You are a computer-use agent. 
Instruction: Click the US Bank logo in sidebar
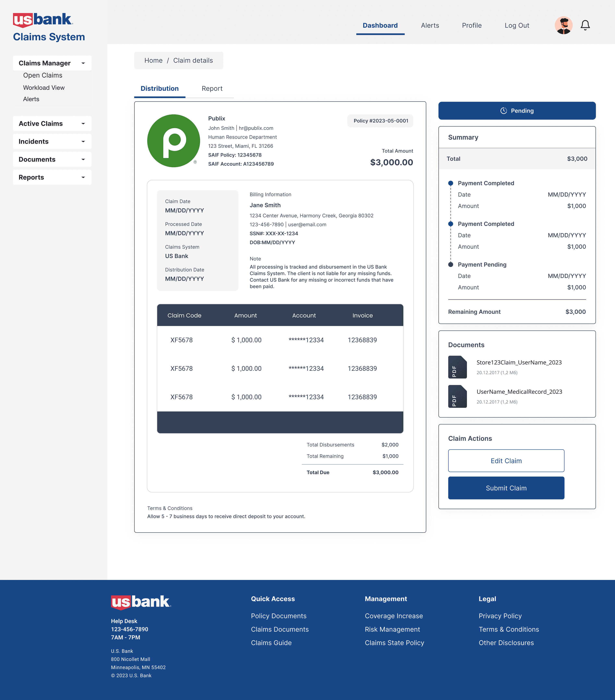tap(43, 20)
